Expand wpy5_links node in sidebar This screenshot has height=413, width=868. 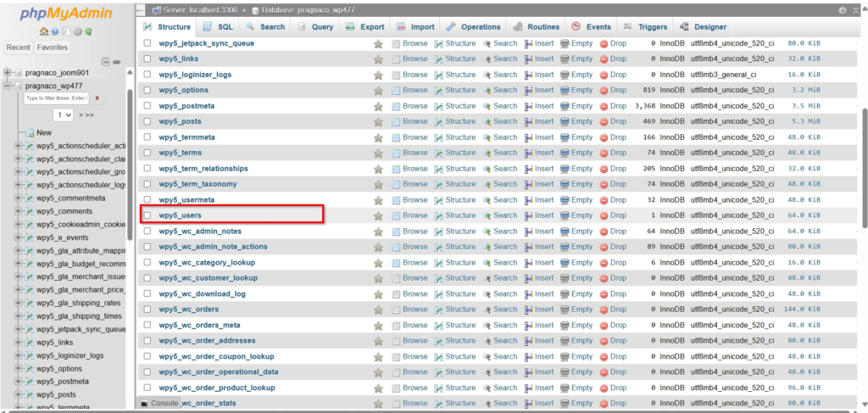tap(19, 343)
